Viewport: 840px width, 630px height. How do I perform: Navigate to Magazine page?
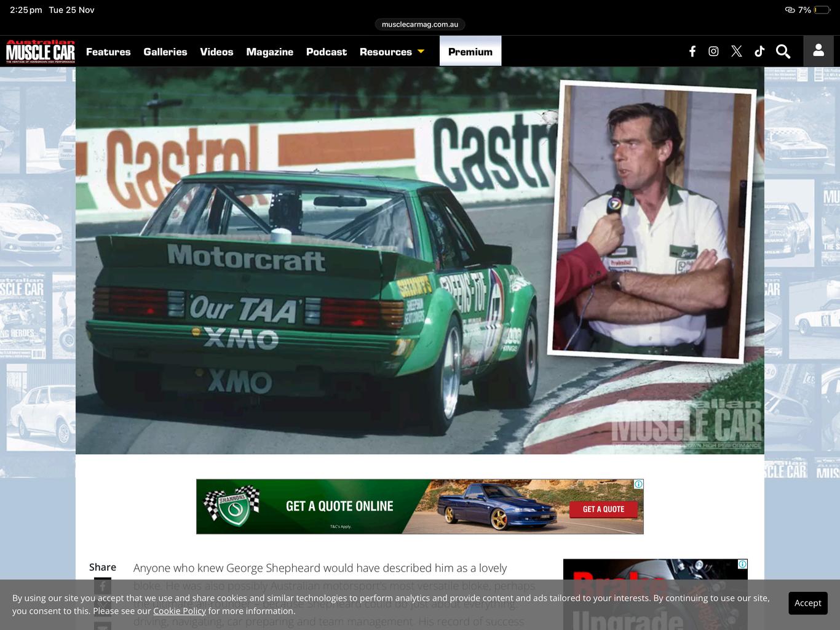270,52
